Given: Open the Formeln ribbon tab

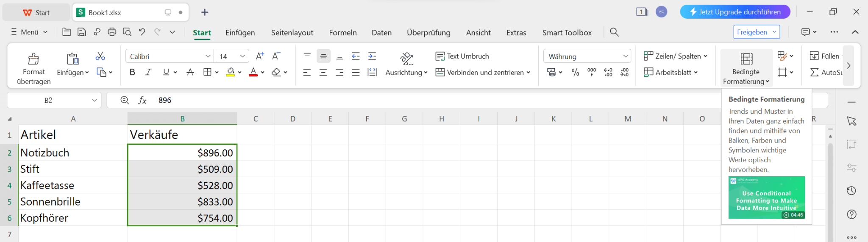Looking at the screenshot, I should click(343, 33).
